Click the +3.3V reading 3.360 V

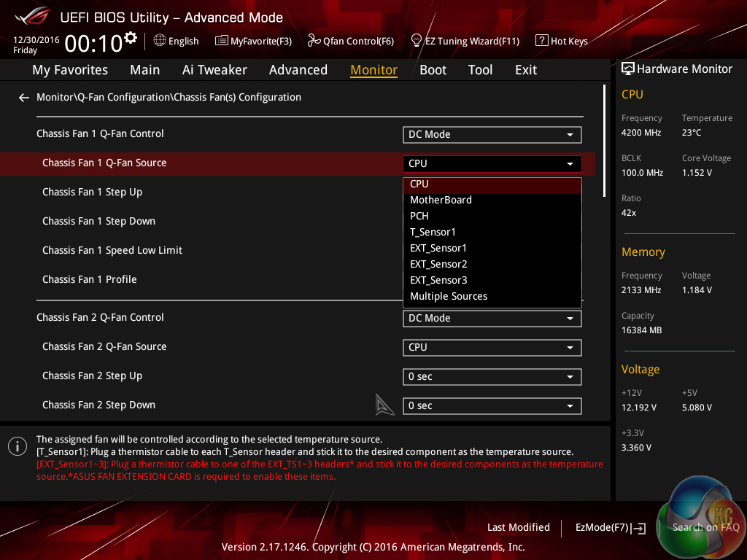[636, 448]
